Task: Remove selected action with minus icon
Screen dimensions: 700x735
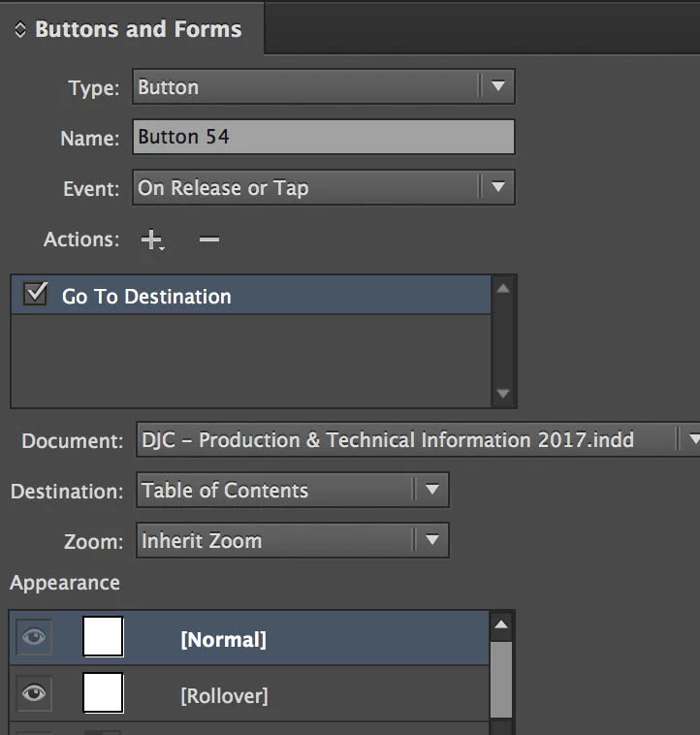Action: [208, 240]
